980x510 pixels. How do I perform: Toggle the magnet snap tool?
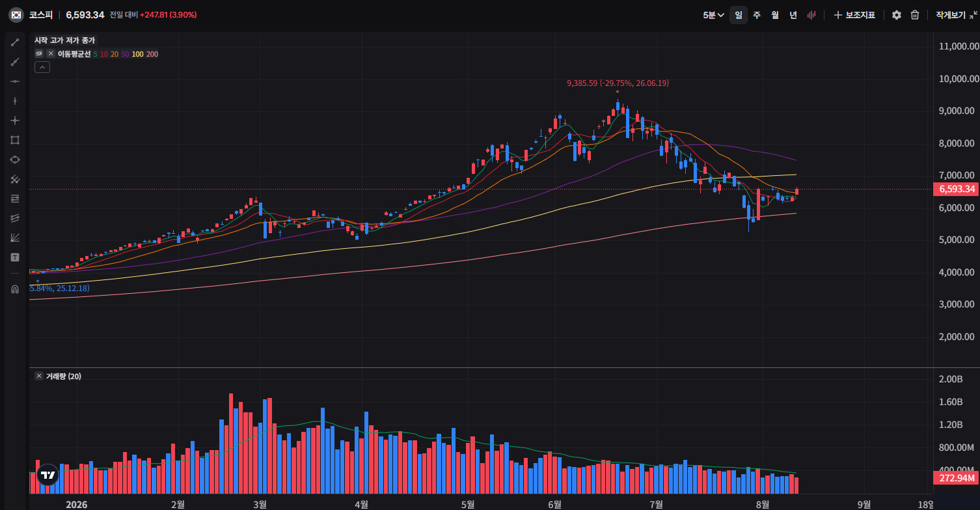click(x=15, y=290)
